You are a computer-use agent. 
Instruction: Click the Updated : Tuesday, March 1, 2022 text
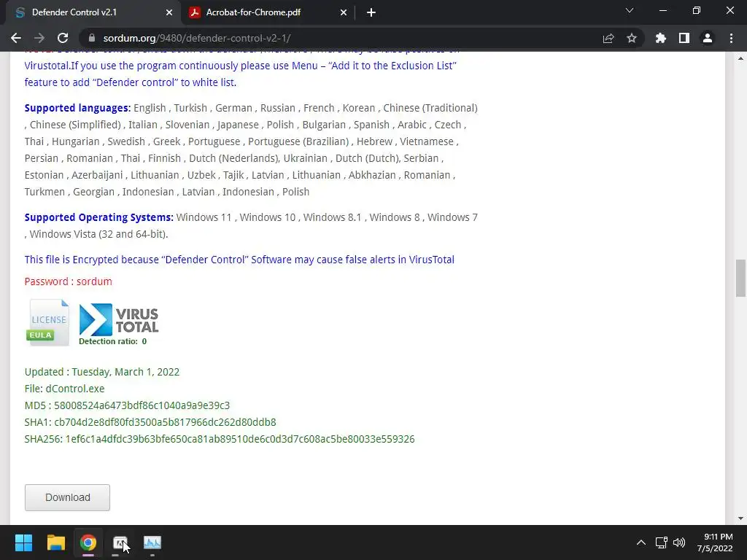102,372
